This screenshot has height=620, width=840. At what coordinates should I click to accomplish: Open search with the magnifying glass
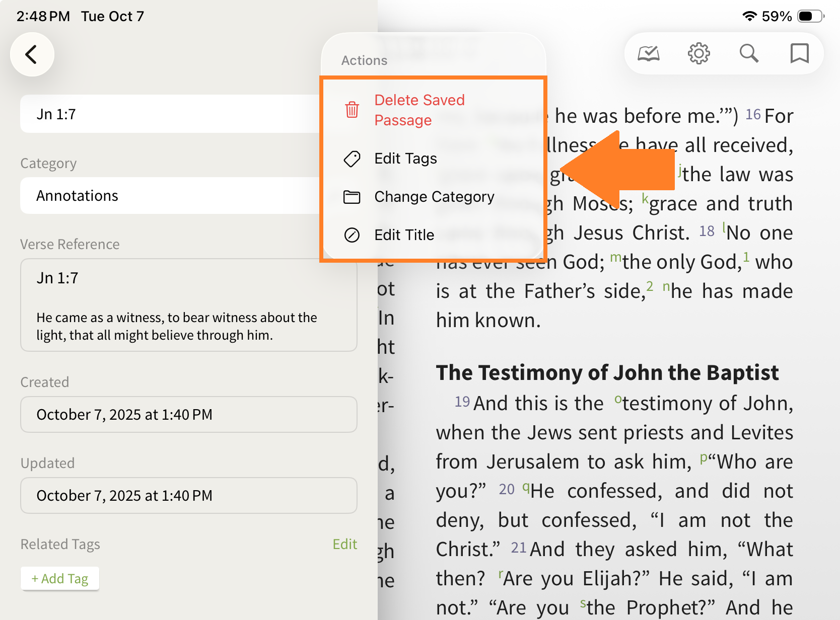click(x=749, y=53)
